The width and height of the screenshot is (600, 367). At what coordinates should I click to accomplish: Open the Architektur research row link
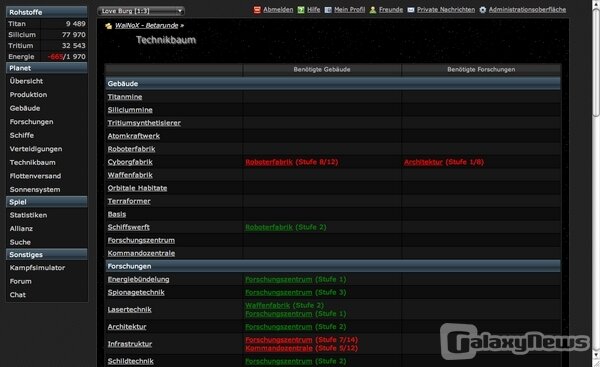127,327
